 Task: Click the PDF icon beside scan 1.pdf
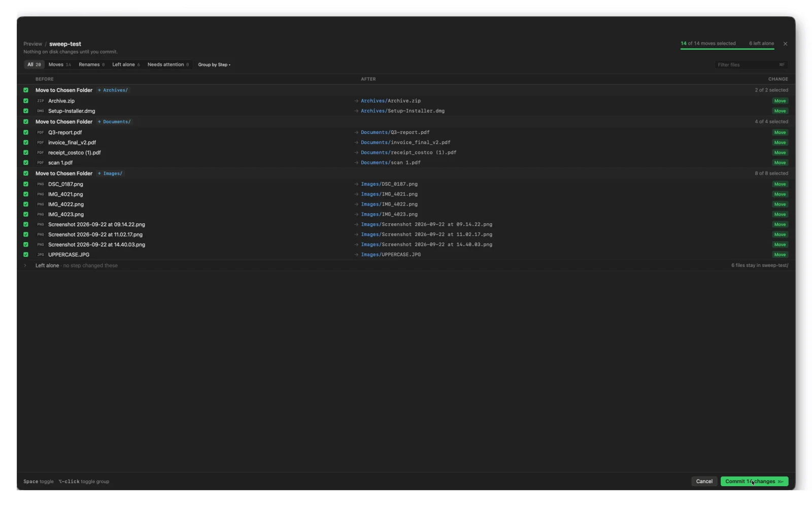coord(41,163)
